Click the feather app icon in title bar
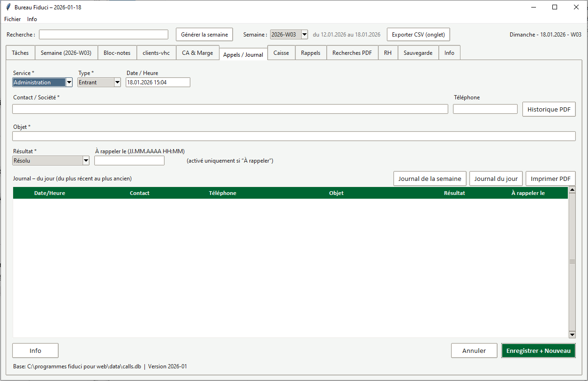 tap(8, 7)
